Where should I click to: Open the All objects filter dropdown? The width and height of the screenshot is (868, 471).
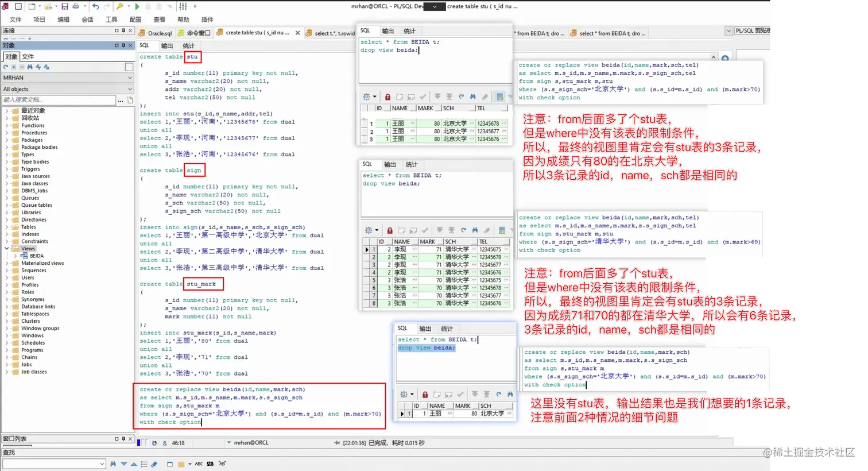point(130,89)
